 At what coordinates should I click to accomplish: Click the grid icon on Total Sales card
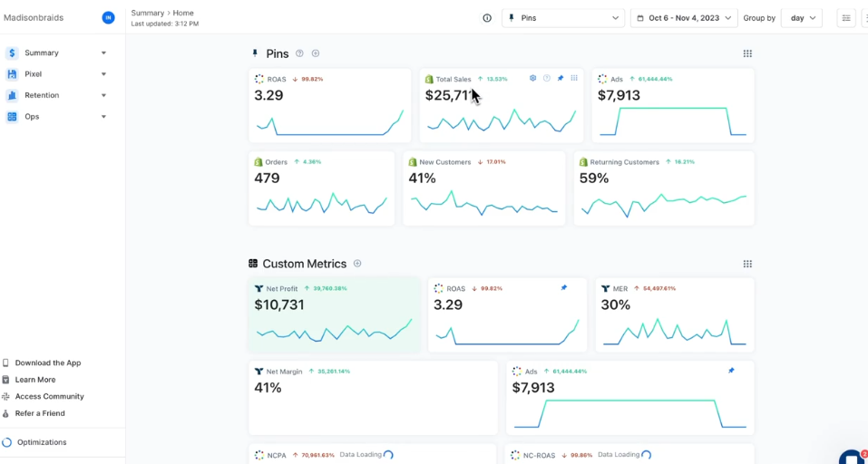point(574,79)
